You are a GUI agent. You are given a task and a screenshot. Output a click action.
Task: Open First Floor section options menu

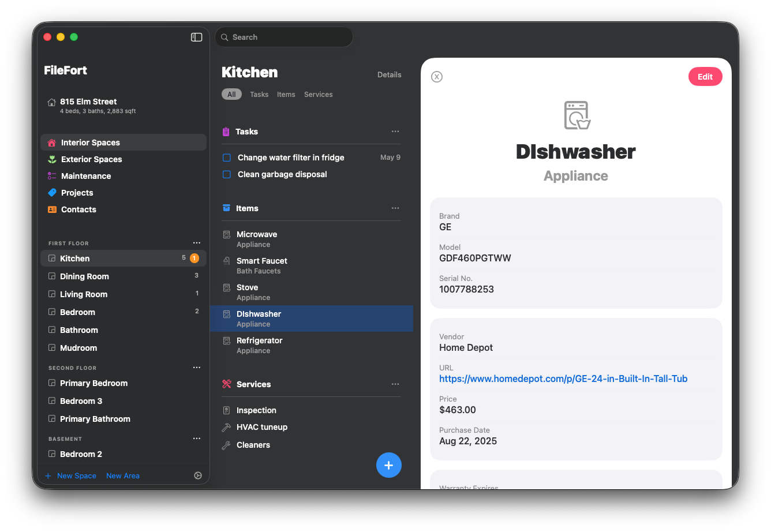point(197,243)
